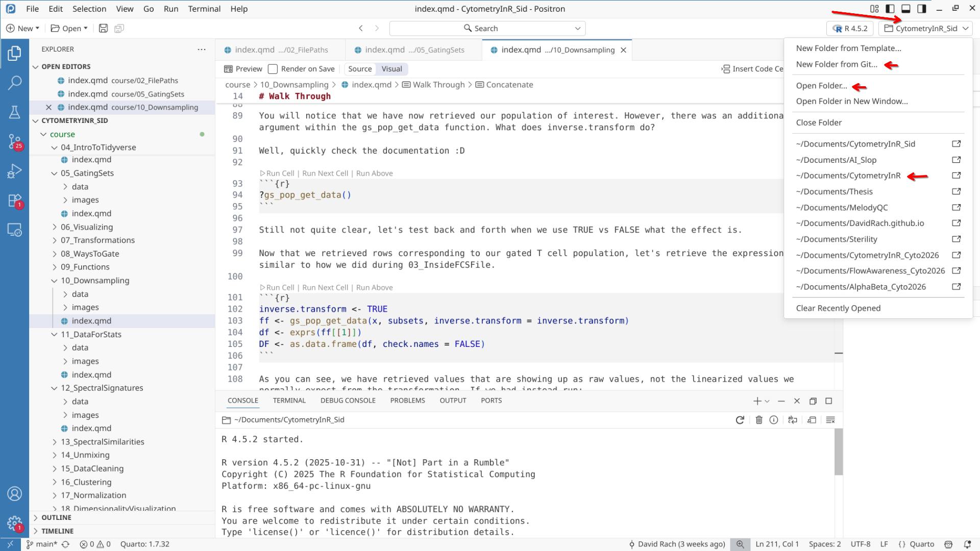Click the trash icon in console toolbar
Viewport: 980px width, 551px height.
(759, 420)
